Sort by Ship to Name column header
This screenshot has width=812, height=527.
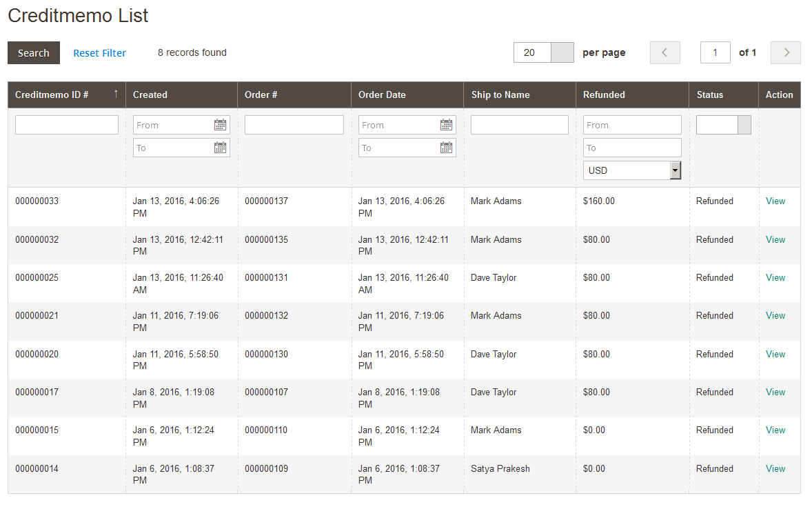[500, 95]
